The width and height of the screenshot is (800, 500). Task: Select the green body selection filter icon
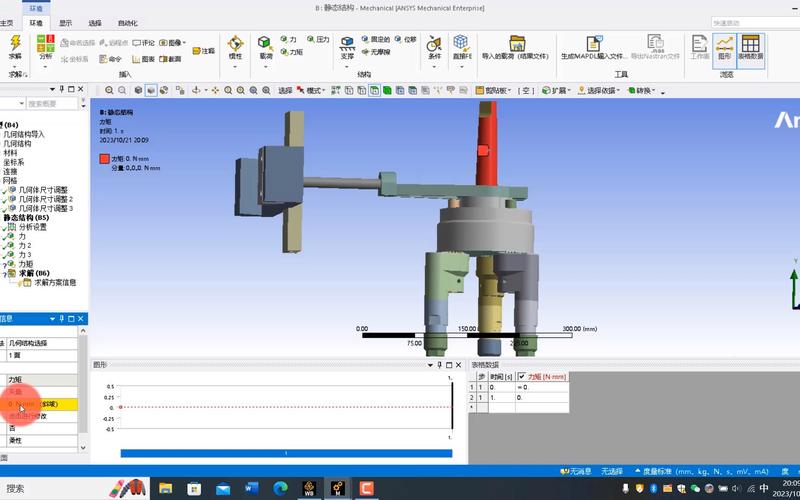coord(387,90)
